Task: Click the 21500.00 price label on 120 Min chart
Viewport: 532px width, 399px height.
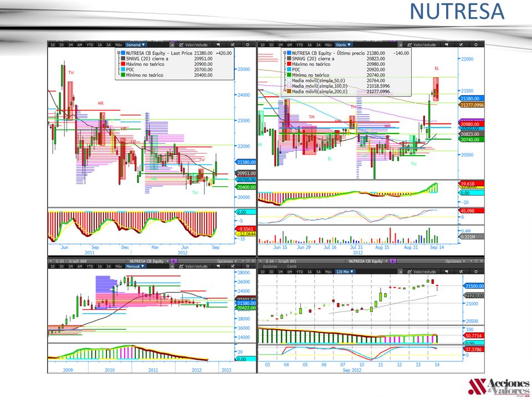Action: click(x=474, y=286)
